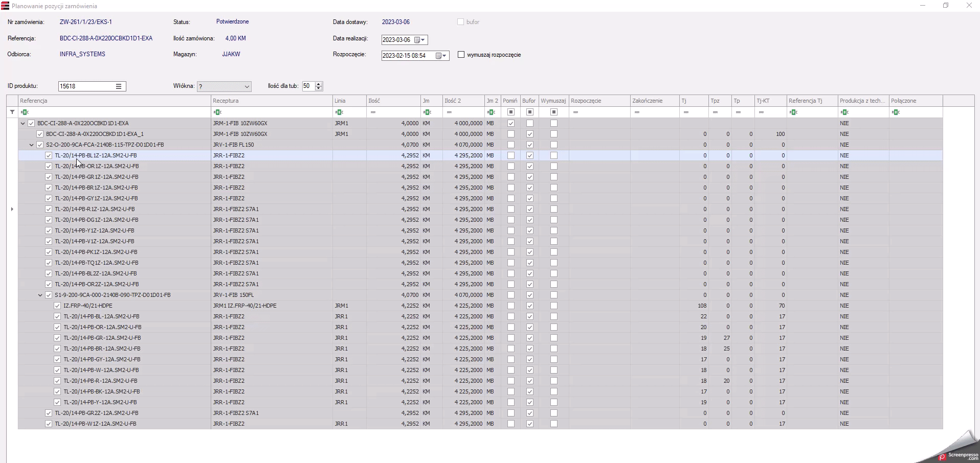Toggle checkbox of row TL-20/14-PB-W1Z-12A.SM2-U-FB
The width and height of the screenshot is (980, 463).
coord(49,424)
